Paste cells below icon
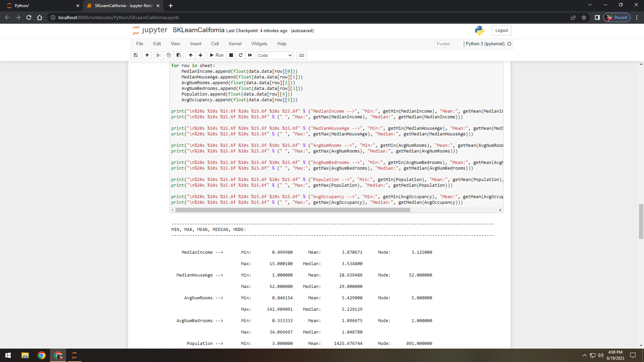644x362 pixels. [x=179, y=55]
